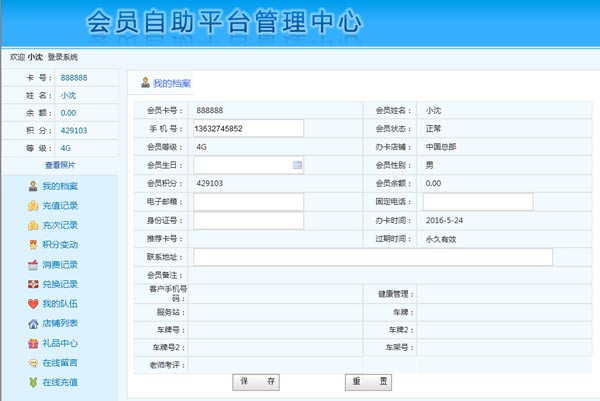
Task: Open the calendar picker for 会员生日
Action: pos(297,165)
